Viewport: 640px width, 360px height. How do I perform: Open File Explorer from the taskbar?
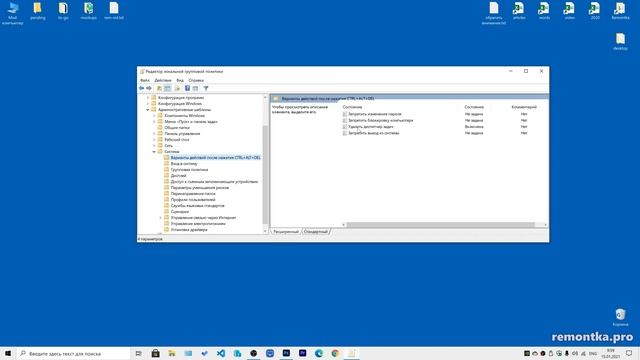[x=172, y=353]
